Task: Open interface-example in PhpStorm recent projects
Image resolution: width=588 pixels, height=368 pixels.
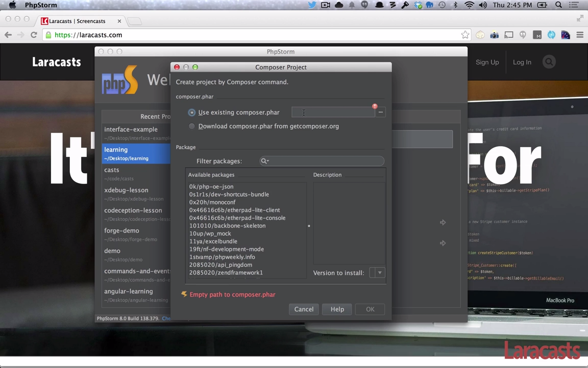Action: coord(136,133)
